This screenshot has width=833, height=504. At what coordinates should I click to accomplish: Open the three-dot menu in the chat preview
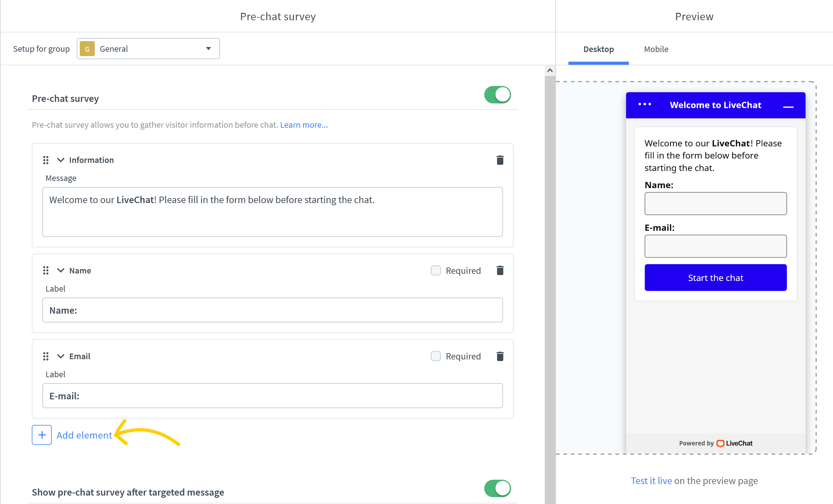tap(644, 105)
